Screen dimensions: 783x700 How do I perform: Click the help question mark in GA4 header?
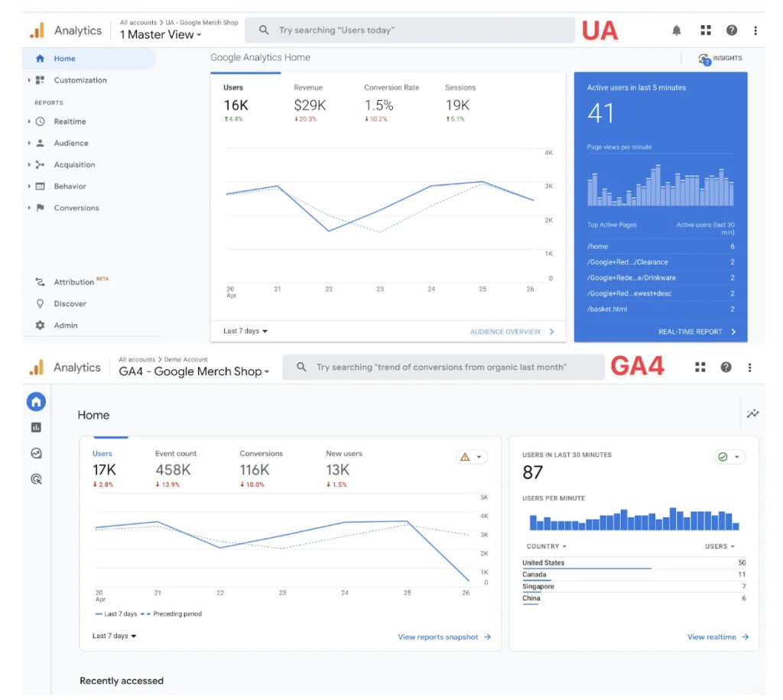(x=726, y=368)
